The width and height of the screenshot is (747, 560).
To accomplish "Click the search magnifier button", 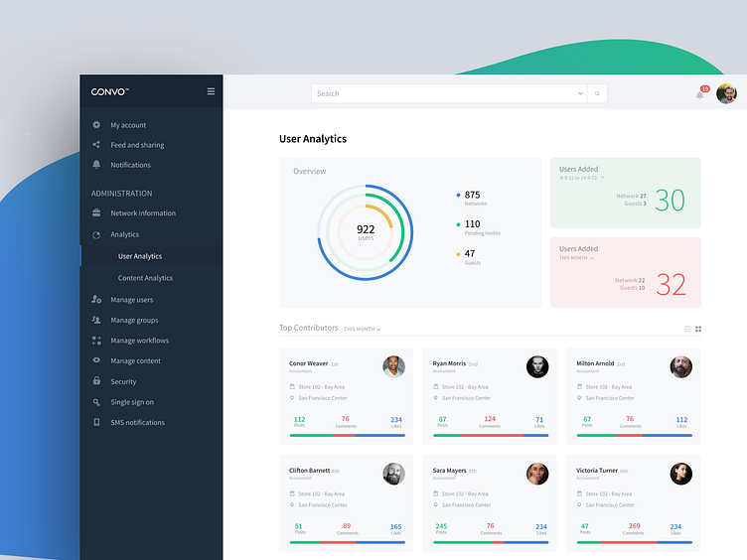I will [597, 93].
